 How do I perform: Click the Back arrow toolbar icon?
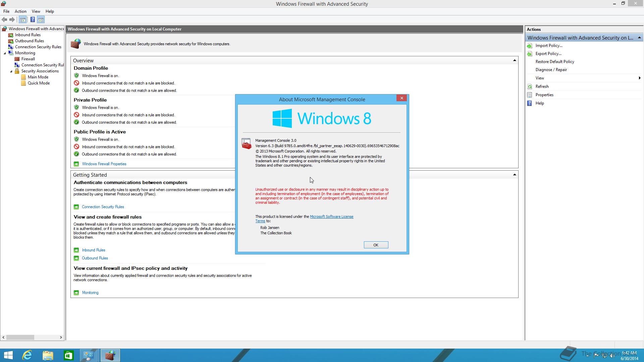[4, 20]
